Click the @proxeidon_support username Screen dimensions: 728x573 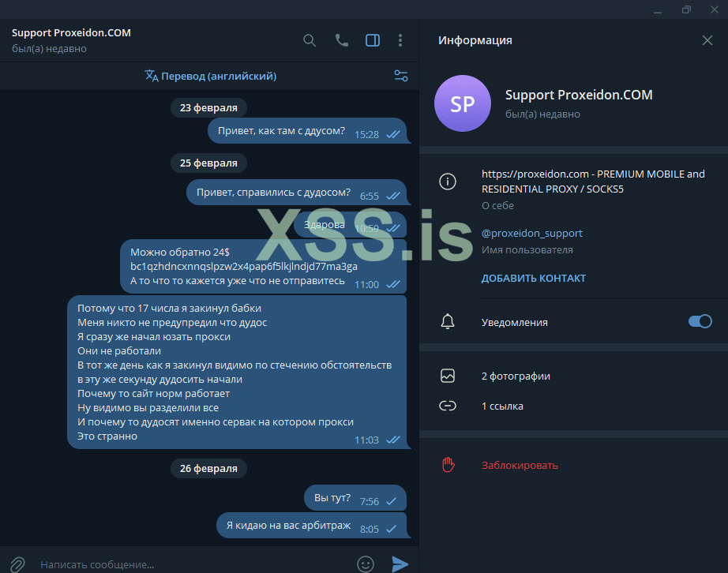(x=531, y=234)
